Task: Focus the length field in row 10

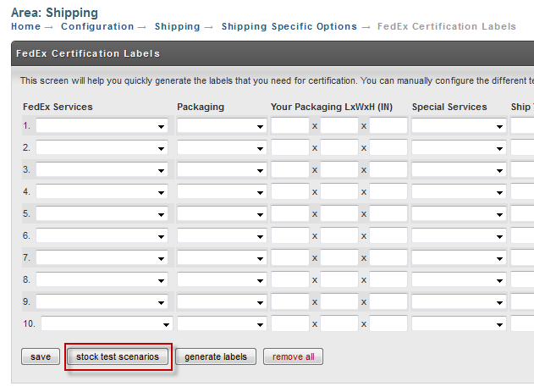Action: 290,323
